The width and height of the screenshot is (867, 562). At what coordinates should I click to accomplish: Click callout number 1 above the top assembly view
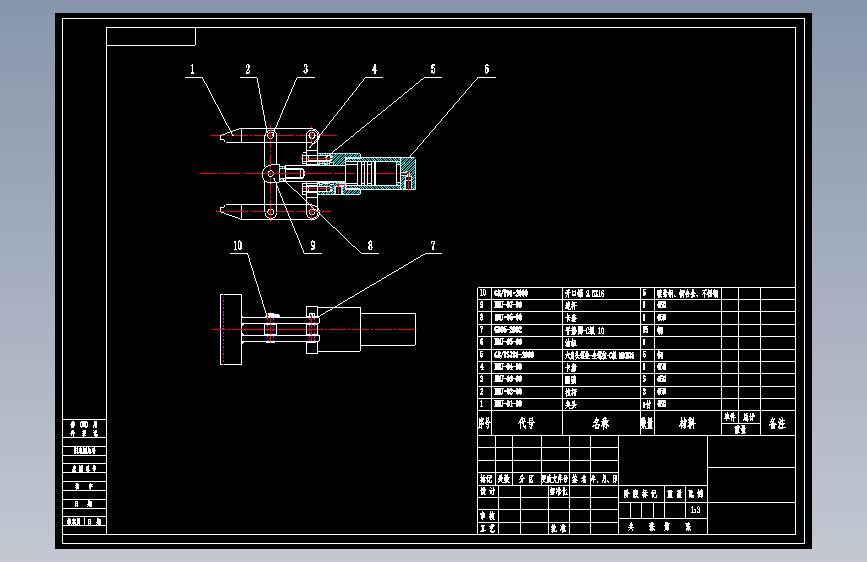click(192, 69)
